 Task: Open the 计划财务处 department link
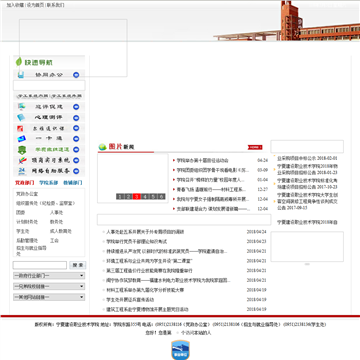pyautogui.click(x=27, y=222)
